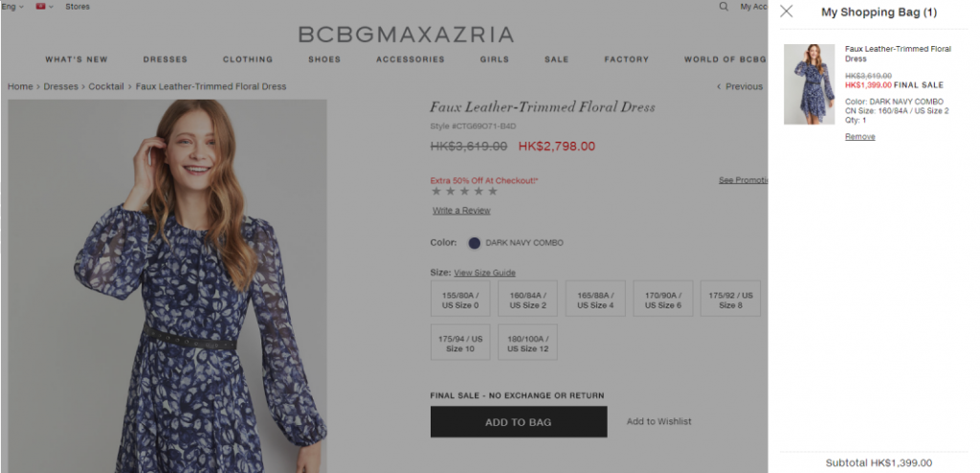Pick size 180/100A US Size 12
This screenshot has height=473, width=980.
click(527, 343)
